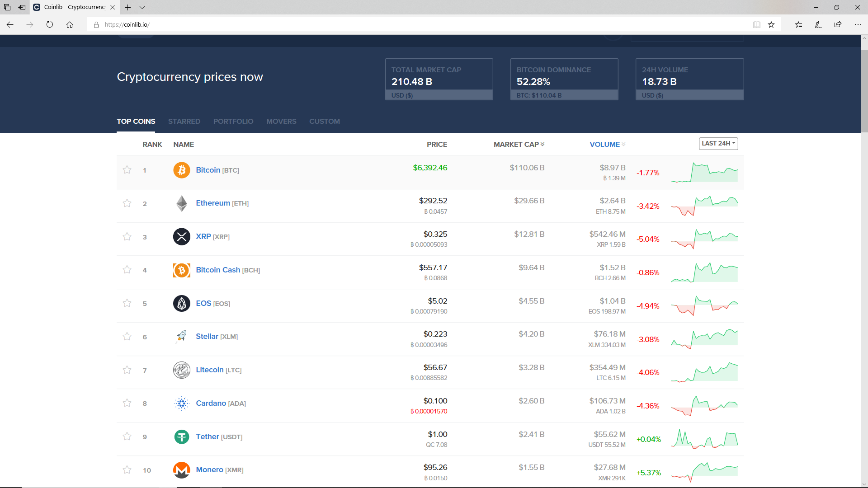
Task: Star the Bitcoin row
Action: click(127, 170)
